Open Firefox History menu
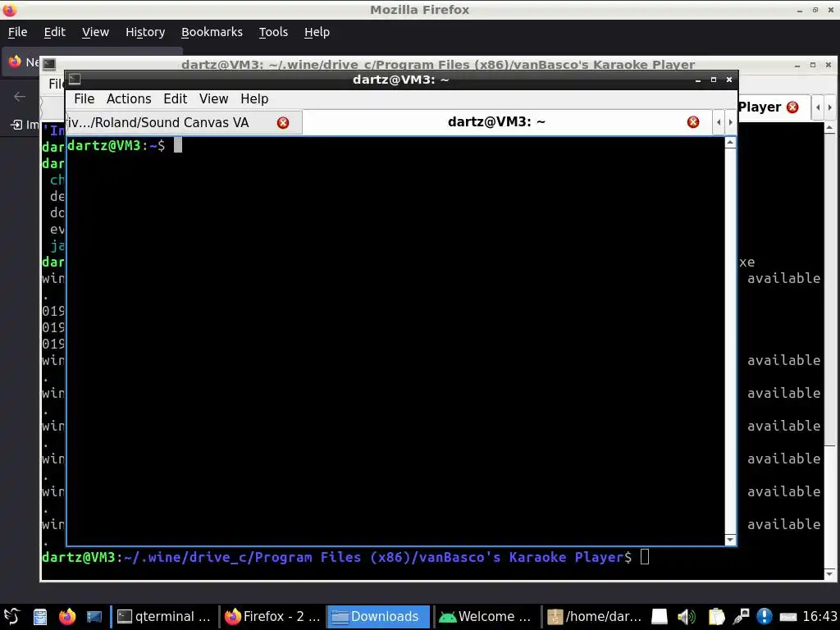The height and width of the screenshot is (630, 840). point(145,32)
